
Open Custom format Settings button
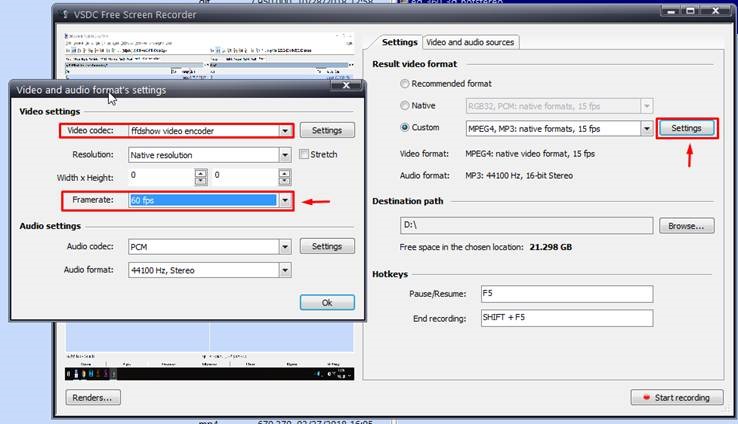(x=686, y=128)
